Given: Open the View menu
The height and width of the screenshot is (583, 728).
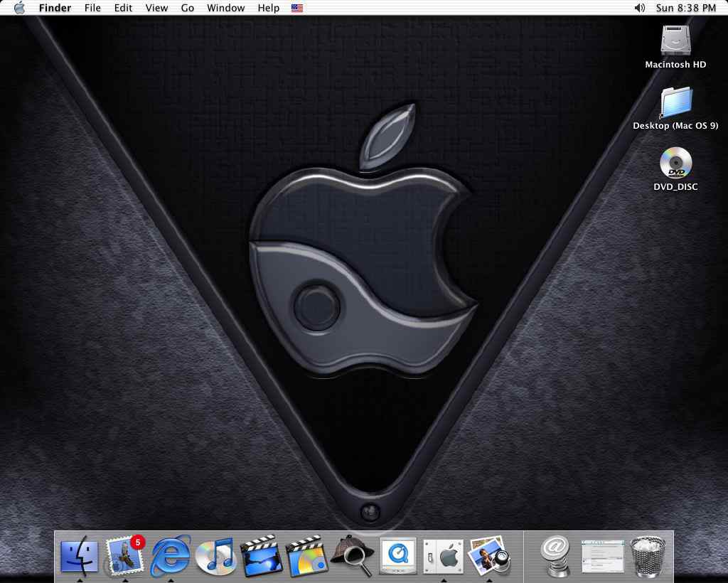Looking at the screenshot, I should pos(156,8).
